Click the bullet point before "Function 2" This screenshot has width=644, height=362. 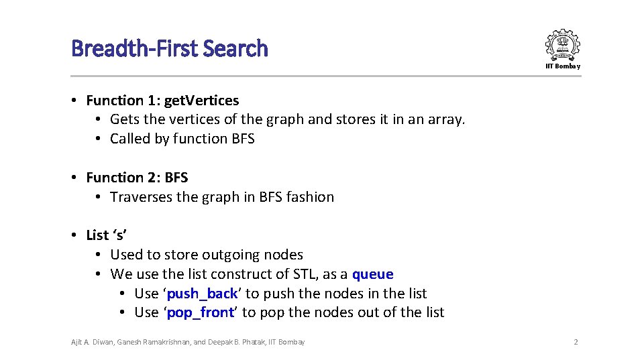click(x=76, y=178)
